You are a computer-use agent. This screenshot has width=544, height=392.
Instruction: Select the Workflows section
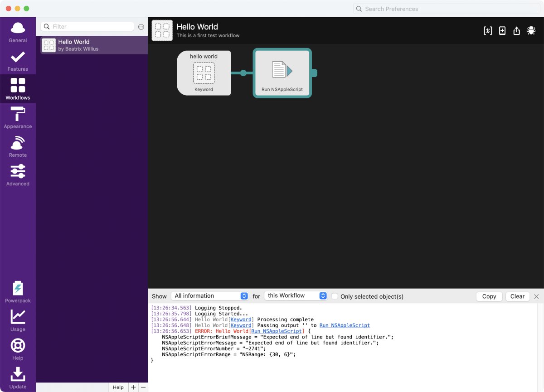[18, 89]
